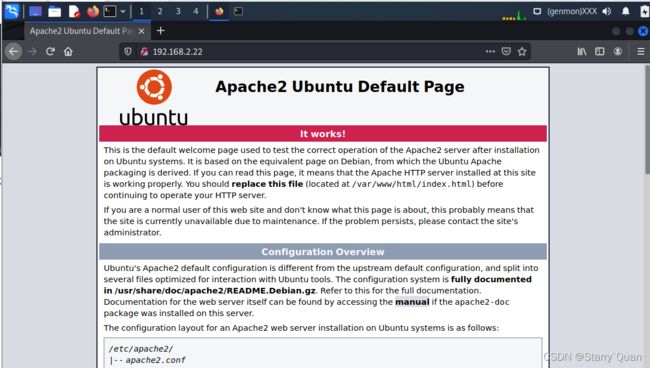
Task: Click the 'It works!' banner
Action: [x=323, y=134]
